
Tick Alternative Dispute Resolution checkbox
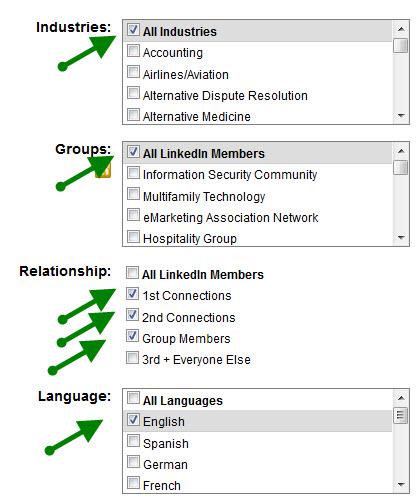click(133, 93)
